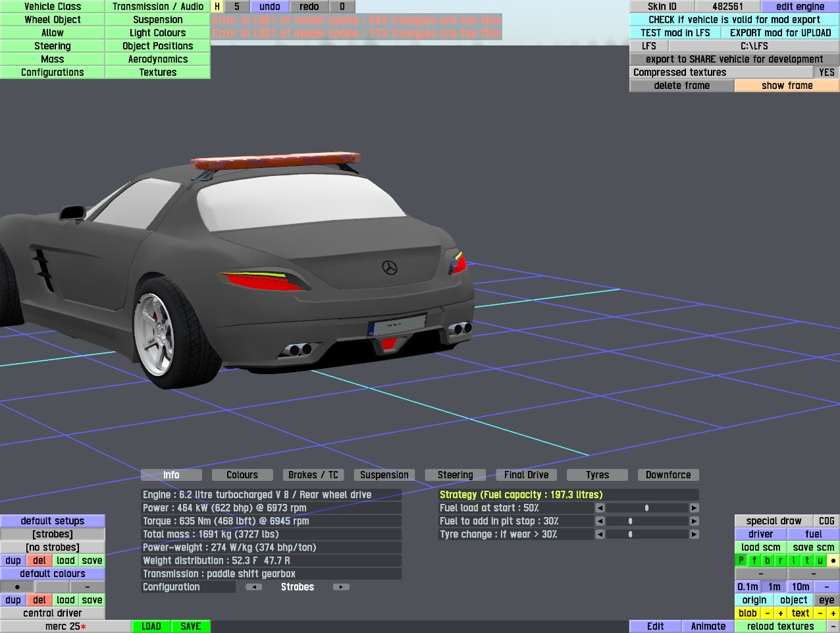Toggle the b view button
The width and height of the screenshot is (840, 633).
click(x=768, y=561)
